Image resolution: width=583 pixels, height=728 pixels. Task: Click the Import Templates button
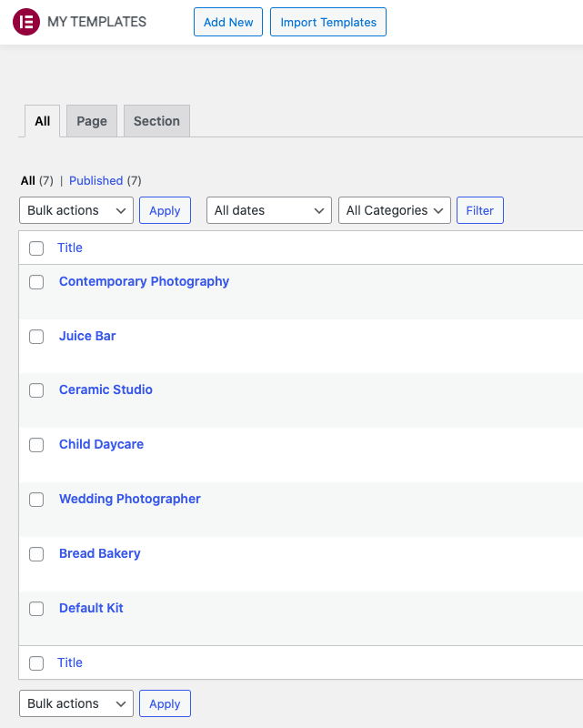pos(328,22)
